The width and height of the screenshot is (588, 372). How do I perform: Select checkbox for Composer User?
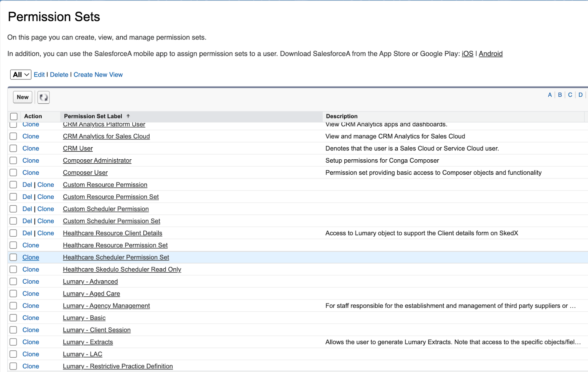[x=13, y=173]
